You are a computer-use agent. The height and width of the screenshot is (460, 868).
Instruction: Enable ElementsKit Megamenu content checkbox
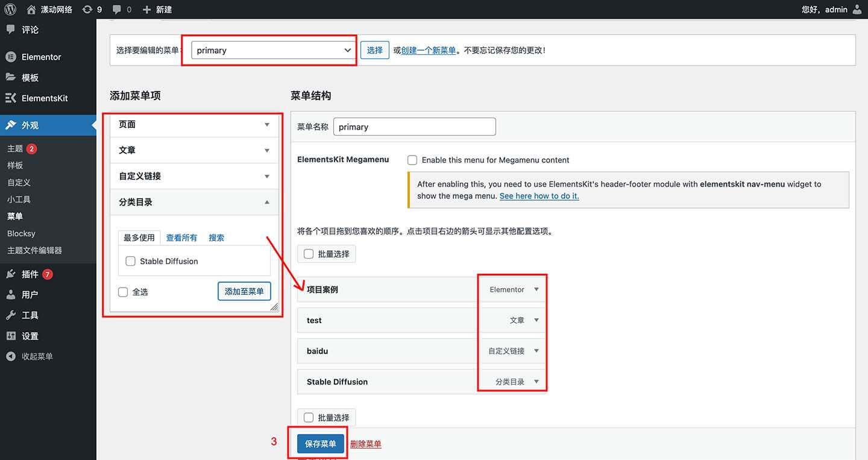pyautogui.click(x=412, y=160)
